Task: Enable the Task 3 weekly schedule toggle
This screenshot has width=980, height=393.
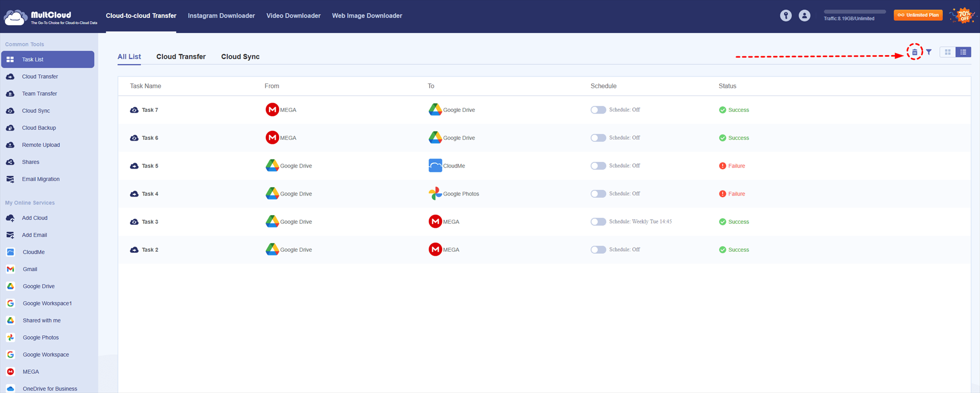Action: coord(598,222)
